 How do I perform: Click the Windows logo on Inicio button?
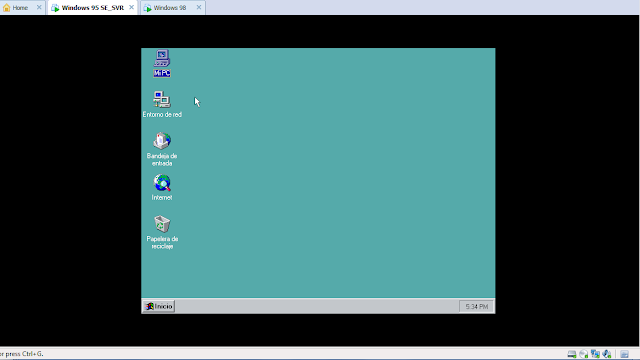pyautogui.click(x=150, y=306)
